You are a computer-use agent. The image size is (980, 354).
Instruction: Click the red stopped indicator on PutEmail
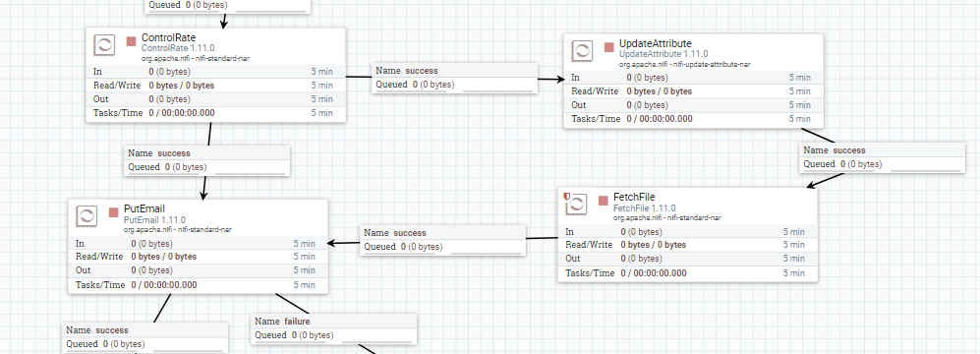pyautogui.click(x=113, y=212)
